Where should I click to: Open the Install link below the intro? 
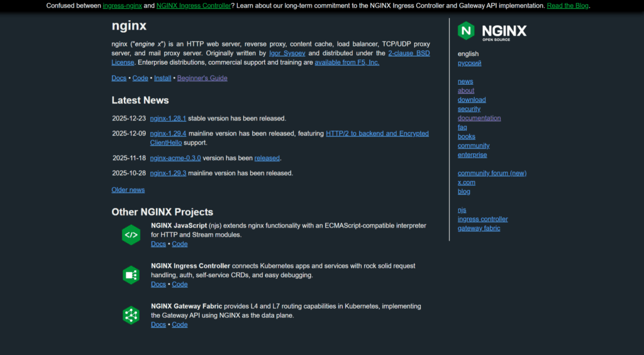(x=163, y=78)
